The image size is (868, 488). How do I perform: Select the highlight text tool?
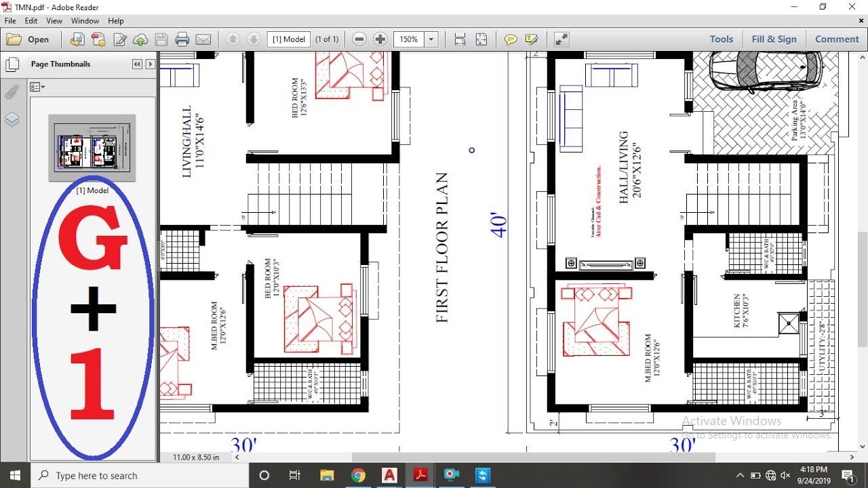[532, 39]
